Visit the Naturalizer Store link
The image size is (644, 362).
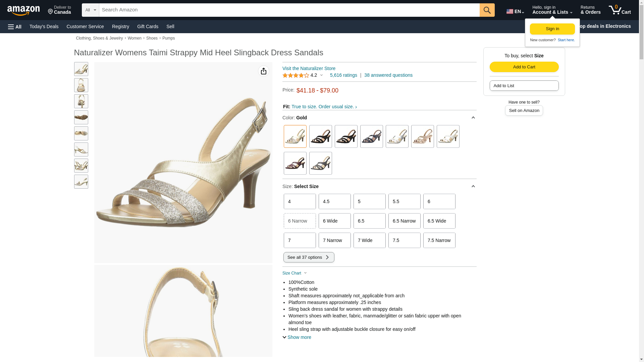(309, 68)
